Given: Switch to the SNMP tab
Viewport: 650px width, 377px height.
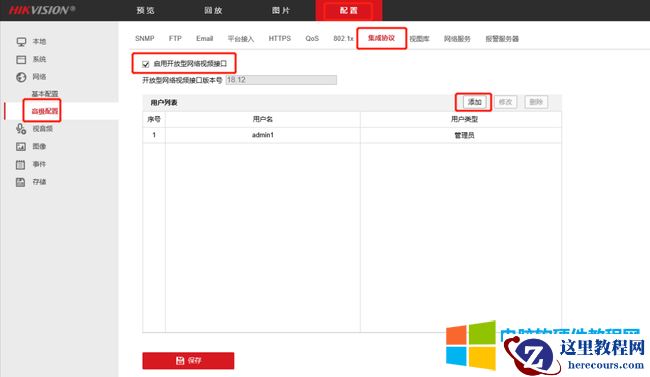Looking at the screenshot, I should (145, 39).
